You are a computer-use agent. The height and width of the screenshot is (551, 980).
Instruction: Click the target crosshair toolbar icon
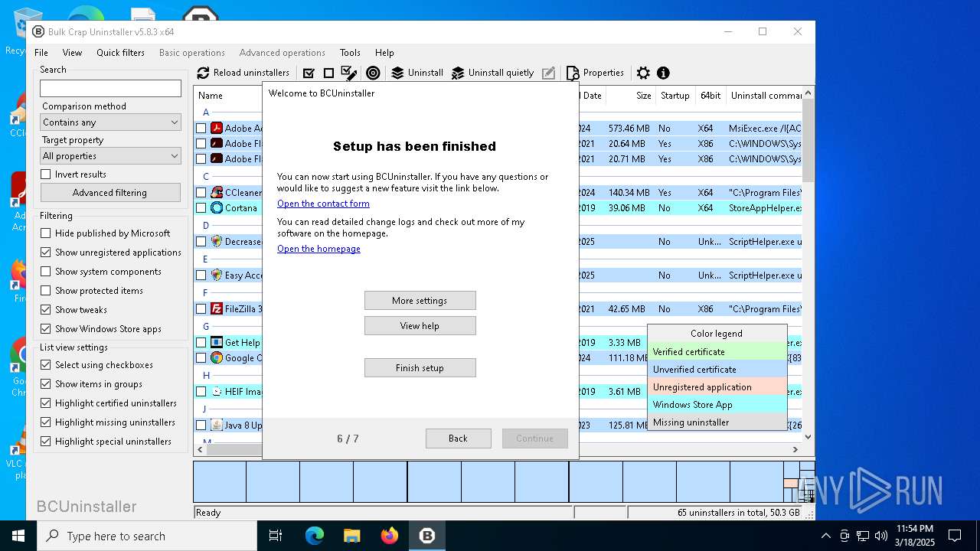pyautogui.click(x=373, y=73)
